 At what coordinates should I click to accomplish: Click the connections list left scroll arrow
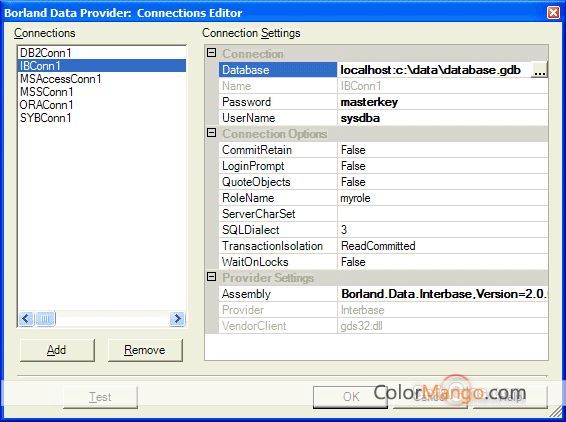[26, 319]
